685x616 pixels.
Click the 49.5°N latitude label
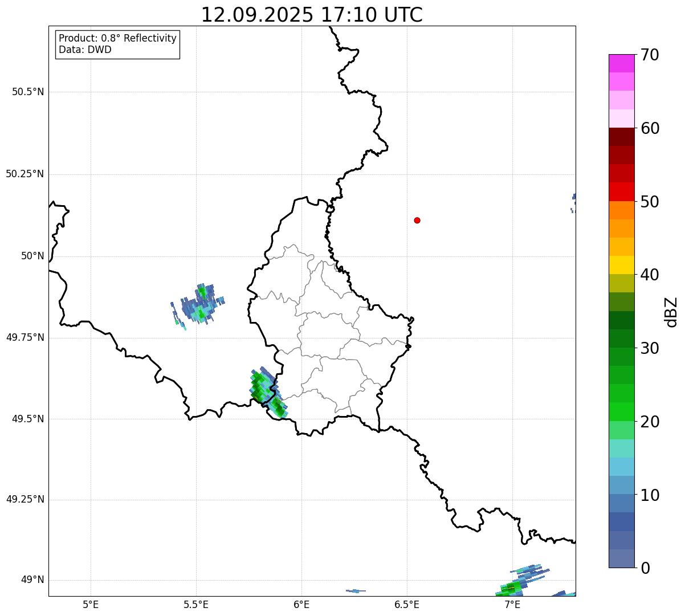pyautogui.click(x=28, y=419)
